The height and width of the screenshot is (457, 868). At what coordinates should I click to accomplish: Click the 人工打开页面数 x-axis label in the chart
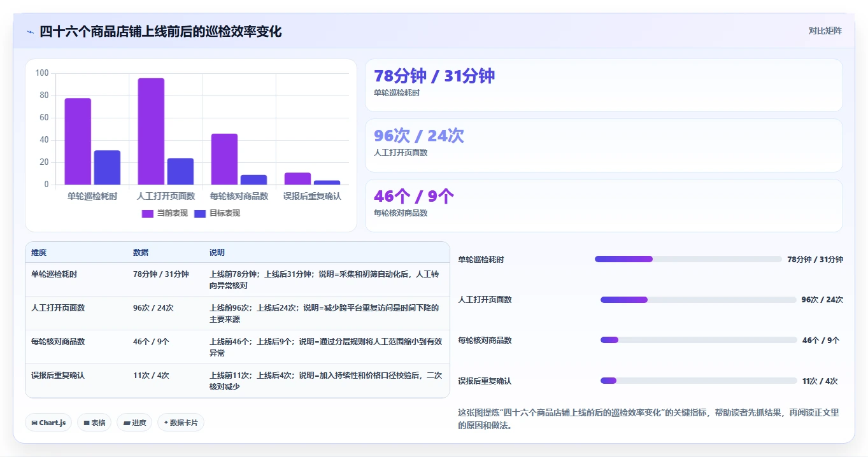pos(166,196)
